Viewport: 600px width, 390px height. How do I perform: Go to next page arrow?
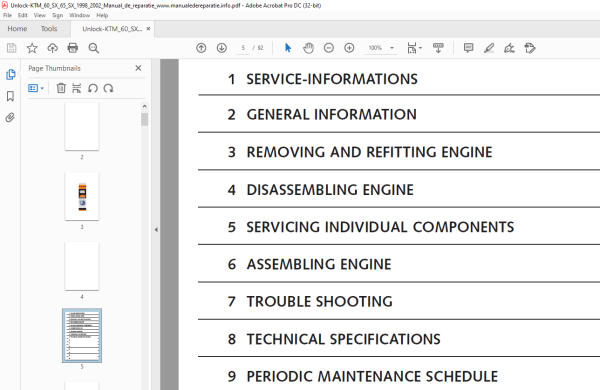[x=222, y=48]
